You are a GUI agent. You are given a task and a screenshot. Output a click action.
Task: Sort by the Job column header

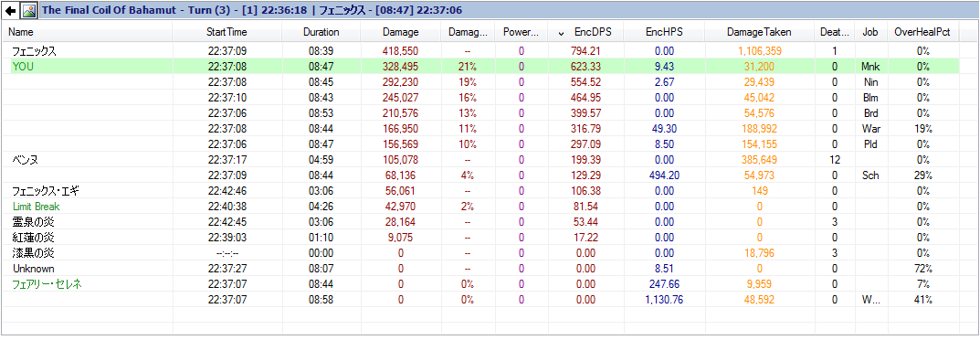(x=870, y=32)
